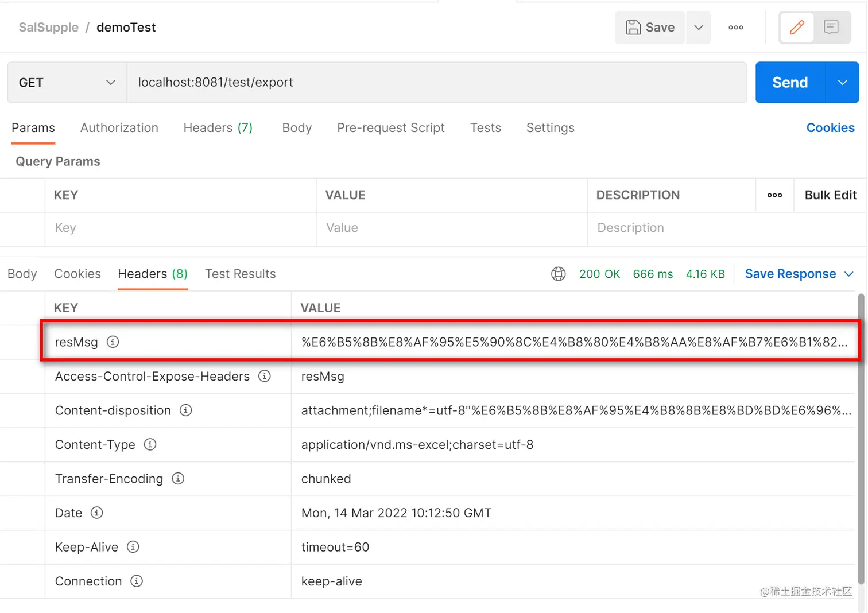The width and height of the screenshot is (868, 613).
Task: Select the application/vnd.ms-excel value
Action: click(x=417, y=445)
